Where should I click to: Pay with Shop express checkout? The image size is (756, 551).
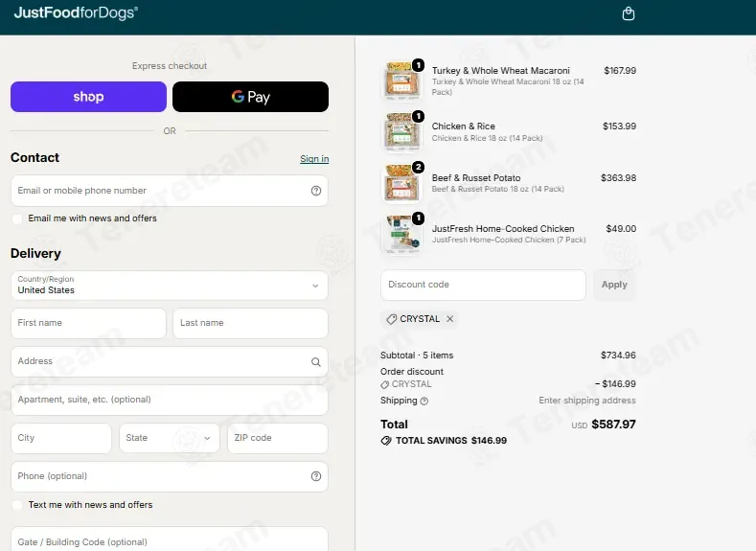[x=89, y=97]
